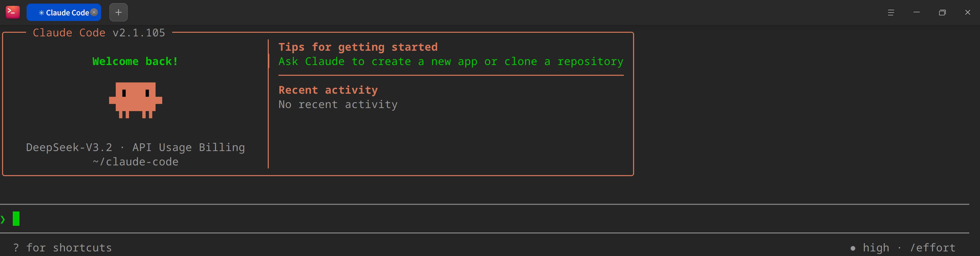
Task: Focus the command prompt input line
Action: (457, 219)
